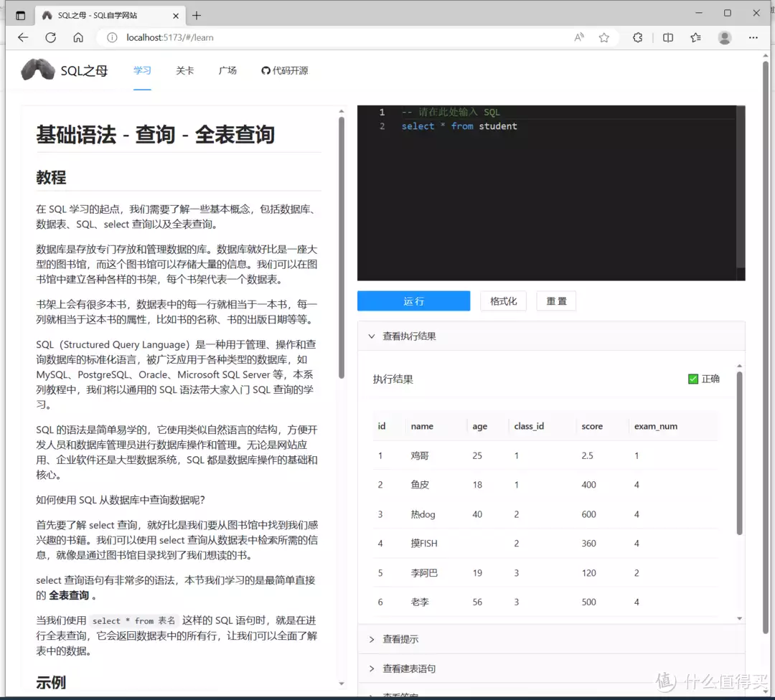Click the results panel scroll down arrow
Viewport: 775px width, 700px height.
tap(739, 618)
